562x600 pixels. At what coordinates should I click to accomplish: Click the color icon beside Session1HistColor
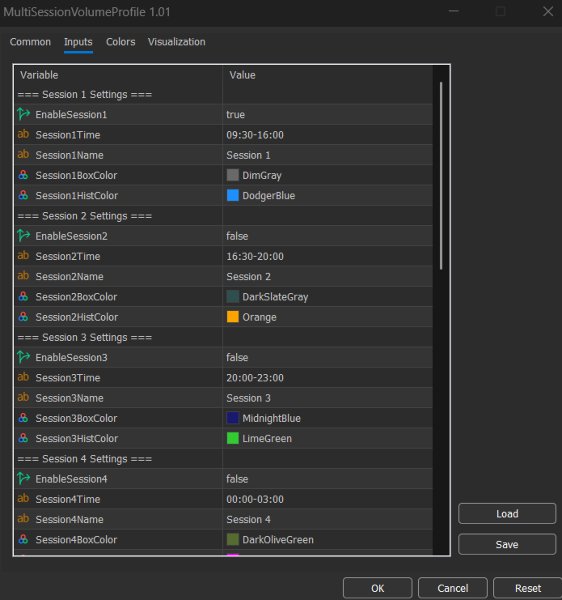pyautogui.click(x=23, y=196)
